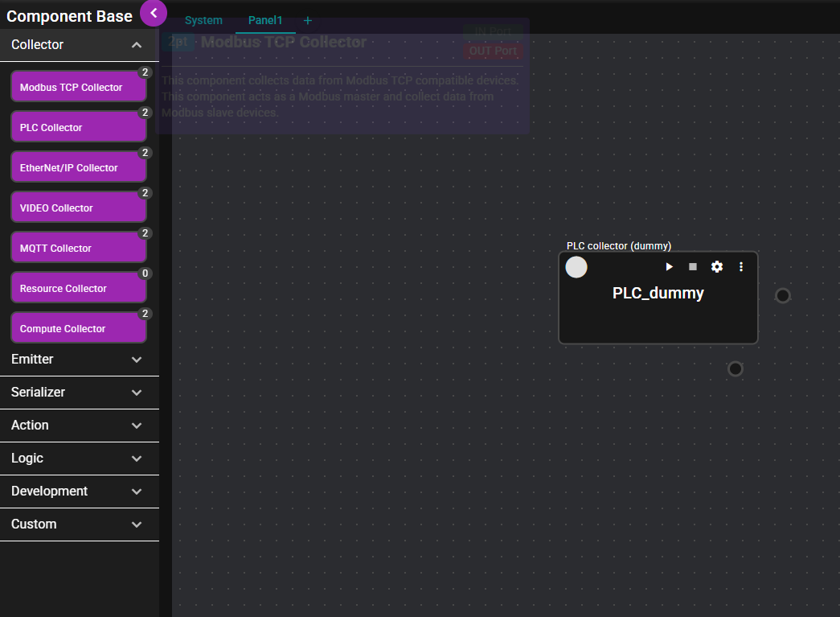Click the right-side port connector circle
Image resolution: width=840 pixels, height=617 pixels.
pos(783,296)
